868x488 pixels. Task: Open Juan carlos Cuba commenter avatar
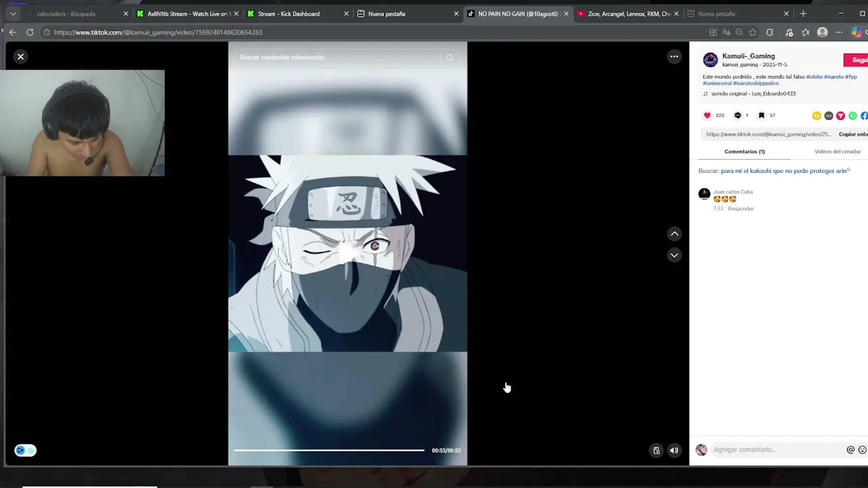705,195
